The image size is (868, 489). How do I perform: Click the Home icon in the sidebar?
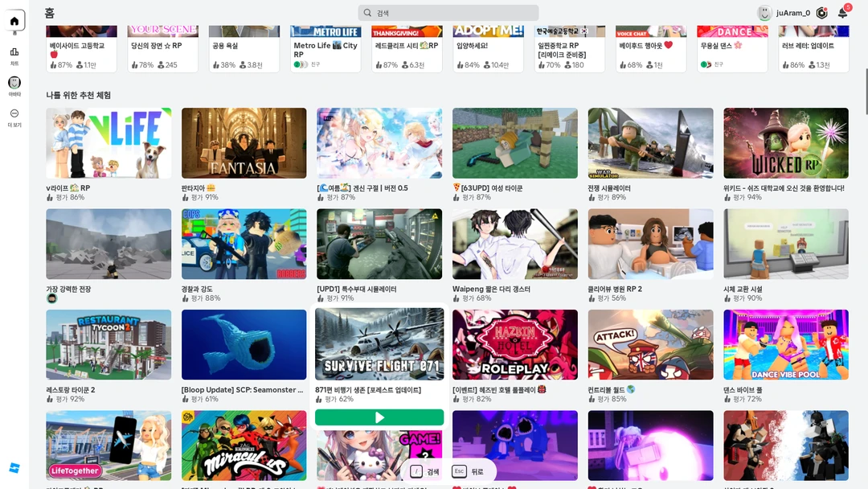click(x=14, y=21)
